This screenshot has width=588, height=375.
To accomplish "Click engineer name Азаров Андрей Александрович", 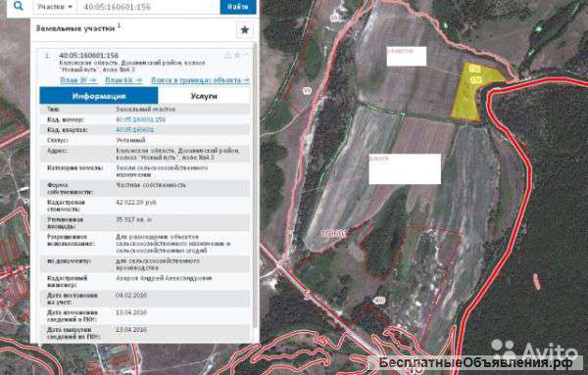I will tap(164, 278).
